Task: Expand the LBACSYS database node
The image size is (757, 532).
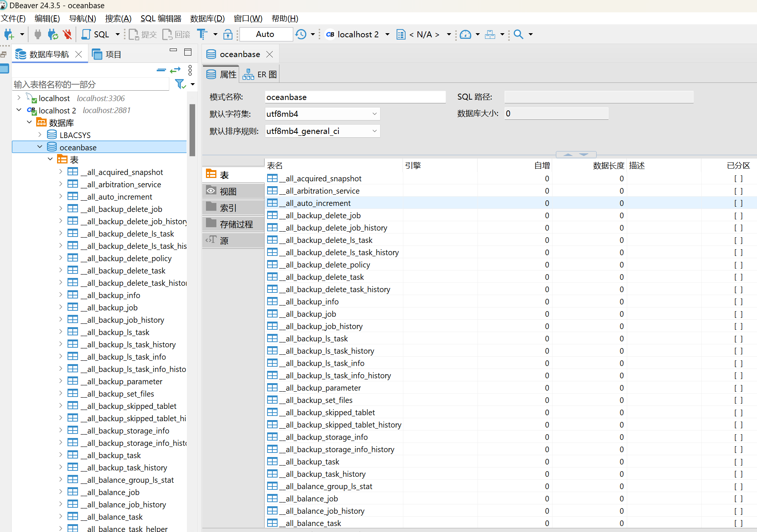Action: [x=40, y=135]
